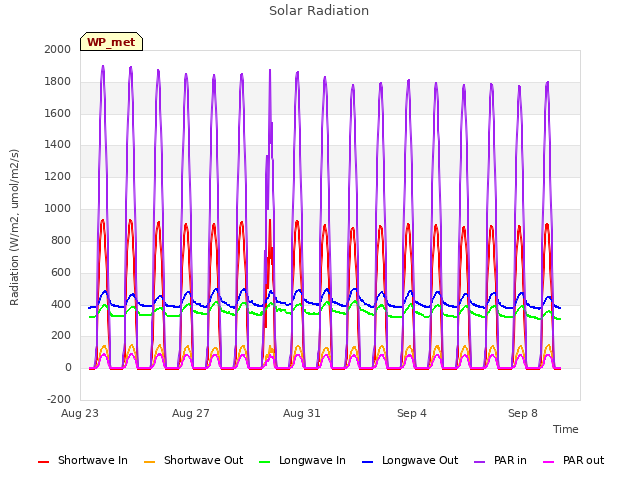Click the 1000 y-axis tick label
This screenshot has width=640, height=480.
click(x=58, y=209)
